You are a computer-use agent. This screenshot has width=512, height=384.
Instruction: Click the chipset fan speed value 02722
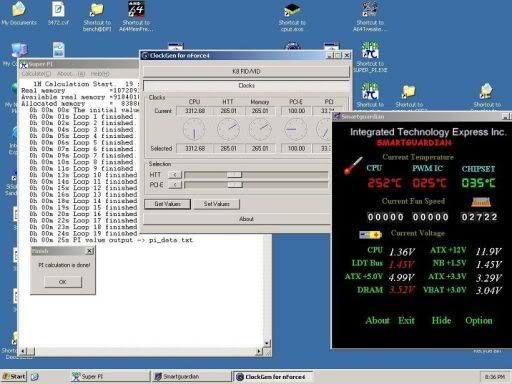point(479,217)
